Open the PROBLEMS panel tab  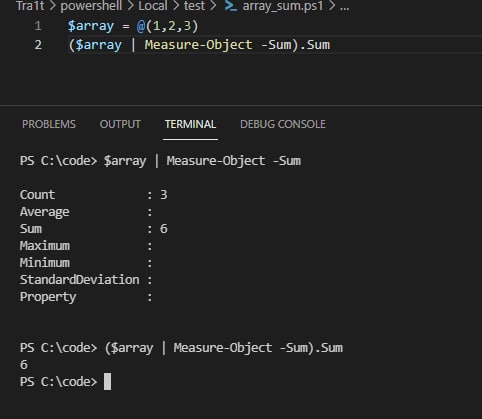tap(49, 124)
